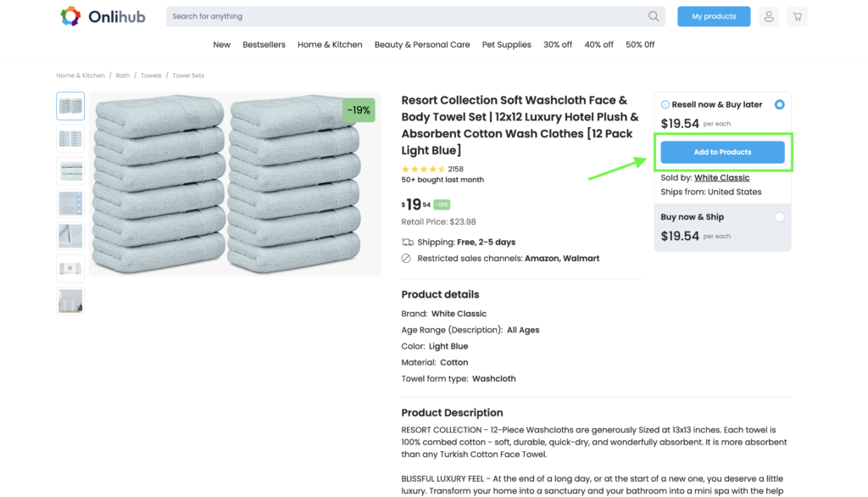Open the Beauty & Personal Care menu
The image size is (868, 497).
coord(422,45)
